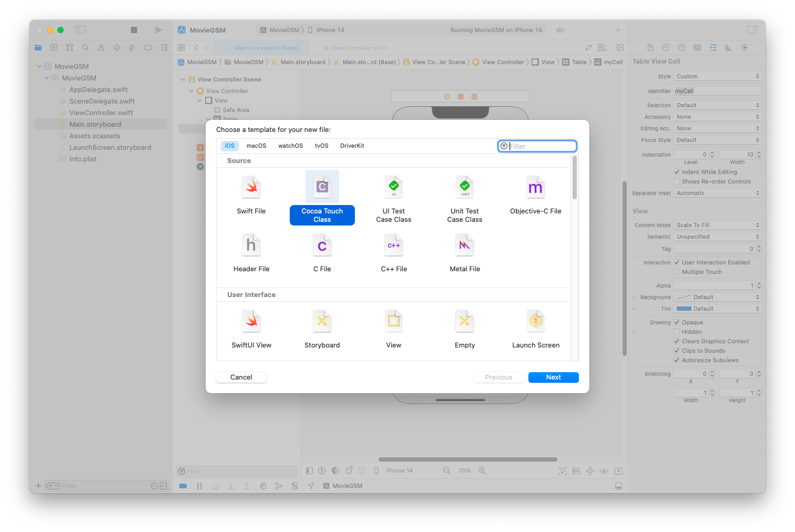Choose the SwiftUI View template
The width and height of the screenshot is (795, 532).
point(251,330)
